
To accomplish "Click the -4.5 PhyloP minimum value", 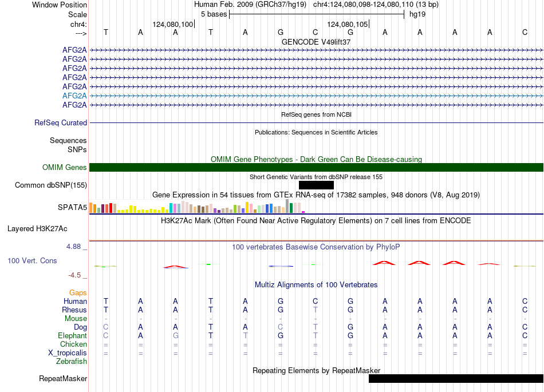I will [x=74, y=275].
